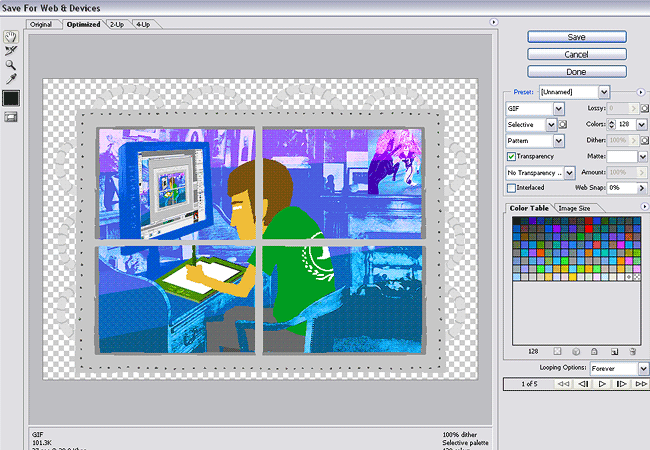Open the Image Size tab
Image resolution: width=650 pixels, height=450 pixels.
tap(574, 208)
